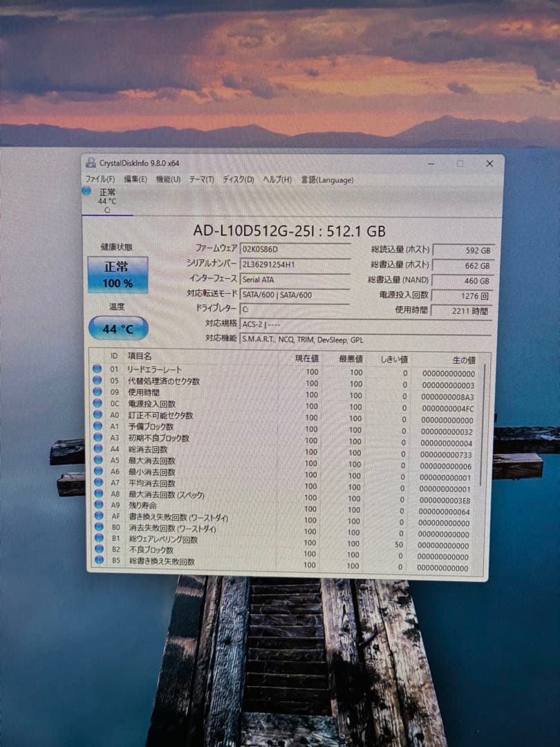Select the C: drive tab with 44 °C
Viewport: 560px width, 747px height.
coord(107,201)
